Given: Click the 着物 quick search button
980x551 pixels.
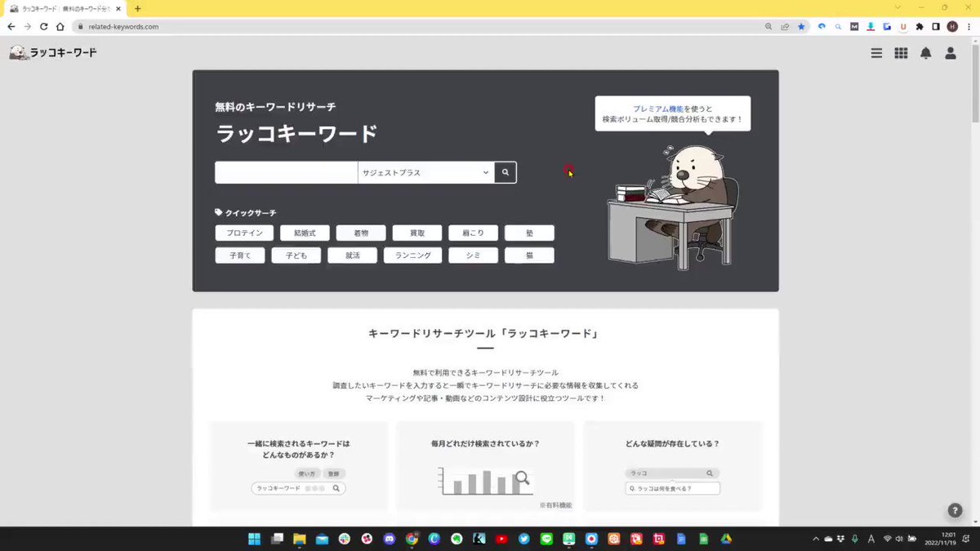Looking at the screenshot, I should point(360,233).
